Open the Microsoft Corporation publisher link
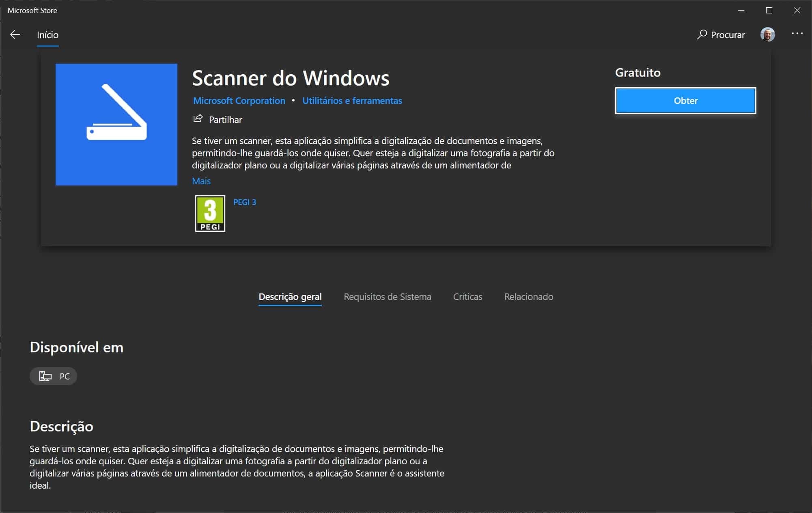This screenshot has height=513, width=812. click(x=239, y=101)
